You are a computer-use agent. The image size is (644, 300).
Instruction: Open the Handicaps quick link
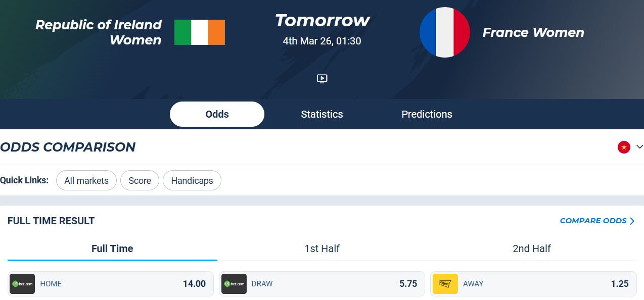192,180
